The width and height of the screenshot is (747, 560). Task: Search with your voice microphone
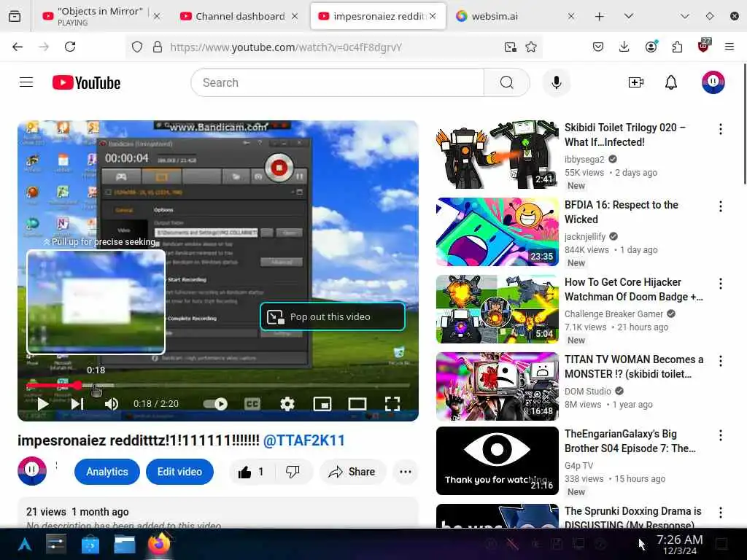[x=557, y=82]
